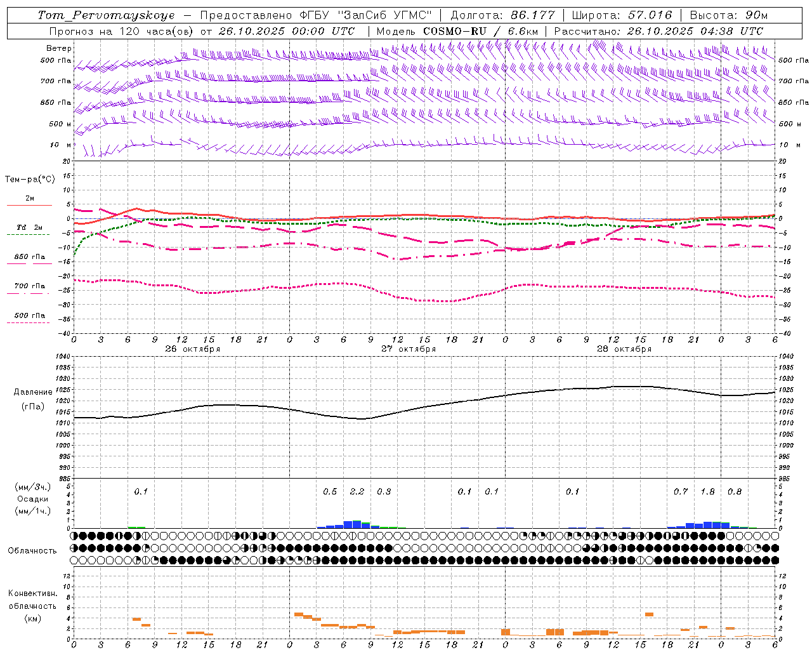The width and height of the screenshot is (812, 650).
Task: Click the 'Предоставлено ФГБУ "ЗапСиб УГМС"' provider text
Action: (x=316, y=15)
